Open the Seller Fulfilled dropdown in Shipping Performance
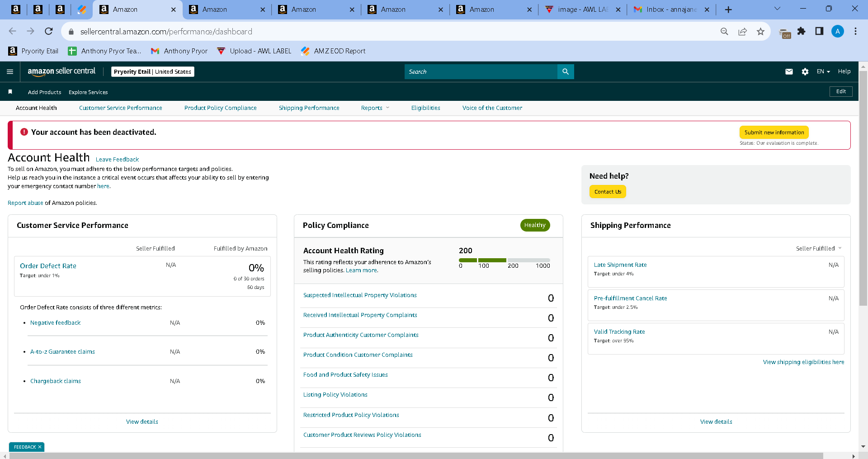 pyautogui.click(x=819, y=248)
